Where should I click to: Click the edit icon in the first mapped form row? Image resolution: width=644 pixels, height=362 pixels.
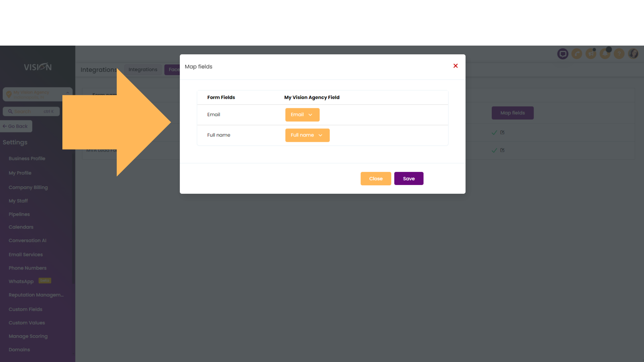coord(502,132)
